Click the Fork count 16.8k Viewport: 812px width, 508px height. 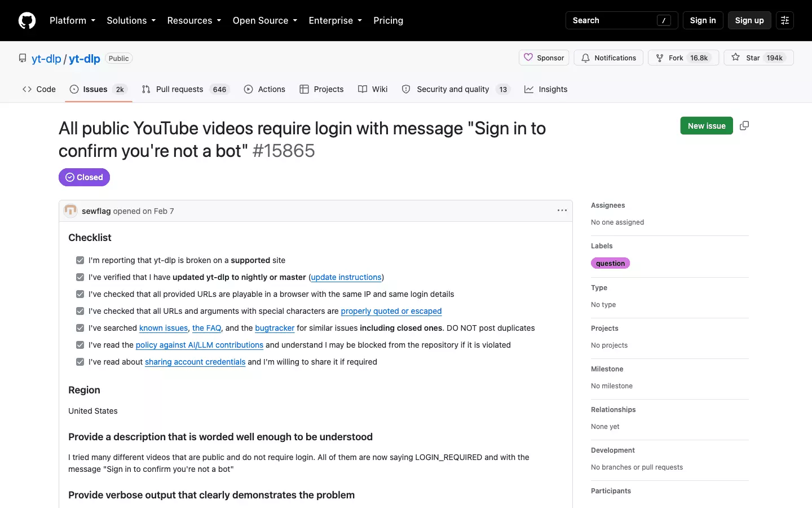pyautogui.click(x=699, y=58)
